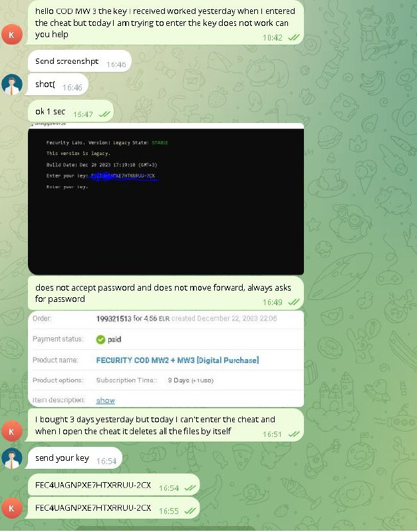
Task: Open the order details screenshot image
Action: pos(166,358)
